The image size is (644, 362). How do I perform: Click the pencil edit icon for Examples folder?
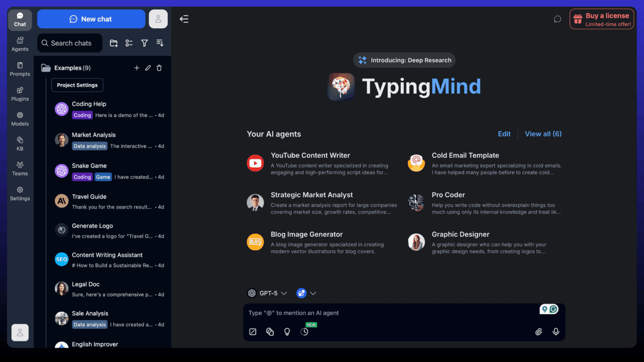tap(148, 68)
